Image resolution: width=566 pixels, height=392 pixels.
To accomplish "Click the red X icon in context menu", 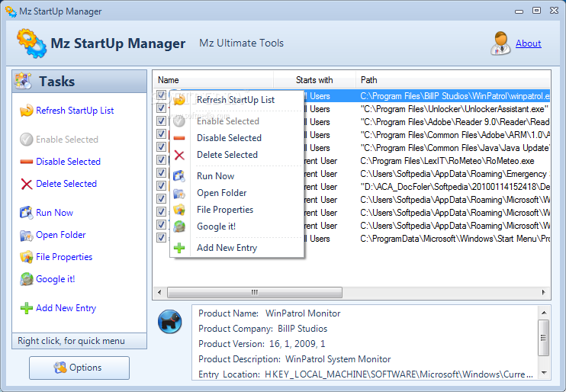I will click(x=179, y=155).
